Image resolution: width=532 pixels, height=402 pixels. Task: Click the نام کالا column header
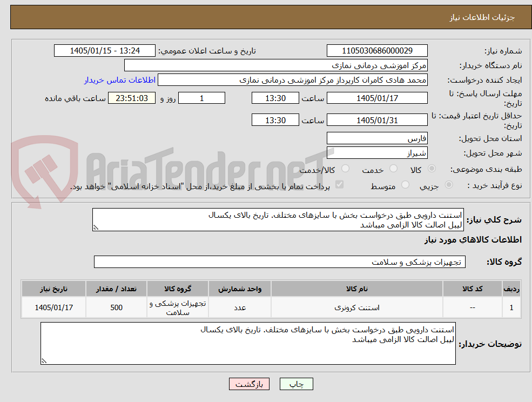coord(356,289)
